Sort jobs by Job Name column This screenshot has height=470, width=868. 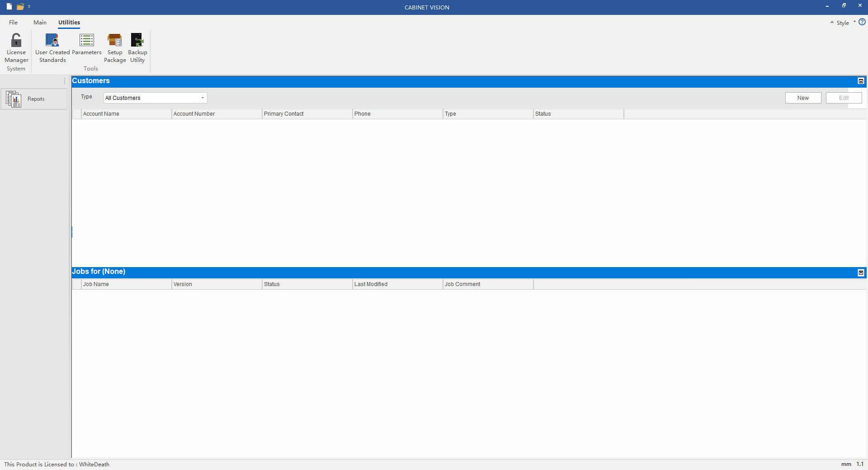pyautogui.click(x=127, y=284)
